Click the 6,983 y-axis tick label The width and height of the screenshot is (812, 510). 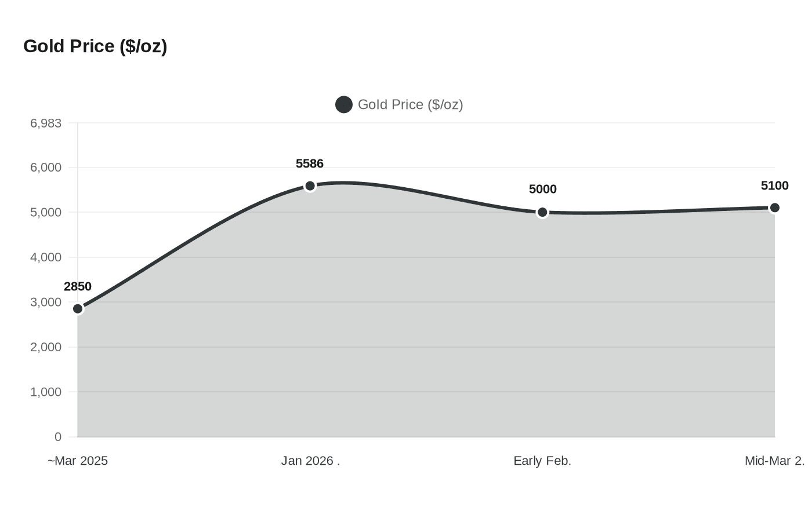tap(46, 123)
